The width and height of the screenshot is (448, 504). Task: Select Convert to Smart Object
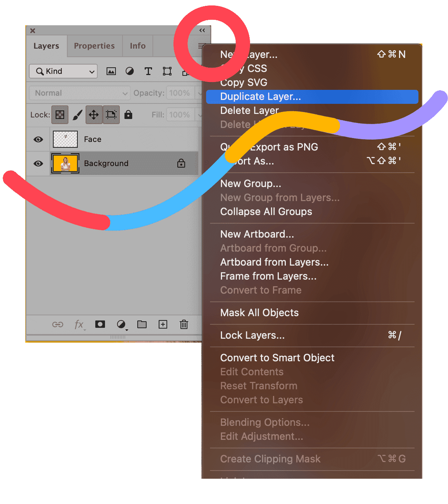point(277,358)
